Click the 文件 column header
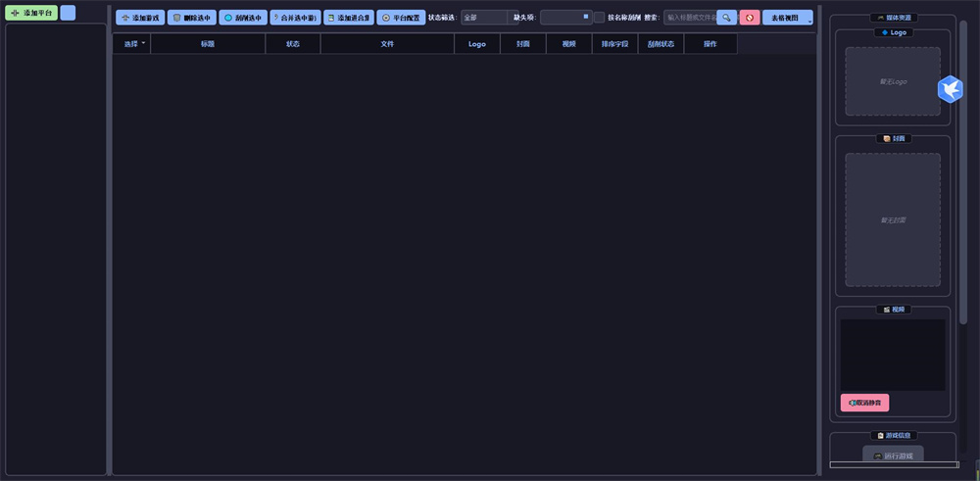Viewport: 980px width, 481px height. [x=387, y=44]
